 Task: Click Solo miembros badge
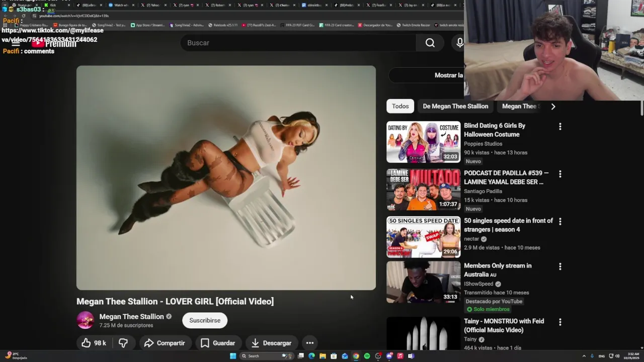[488, 309]
